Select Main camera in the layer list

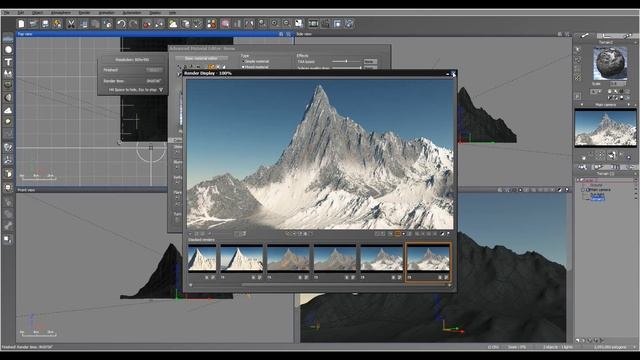[600, 190]
